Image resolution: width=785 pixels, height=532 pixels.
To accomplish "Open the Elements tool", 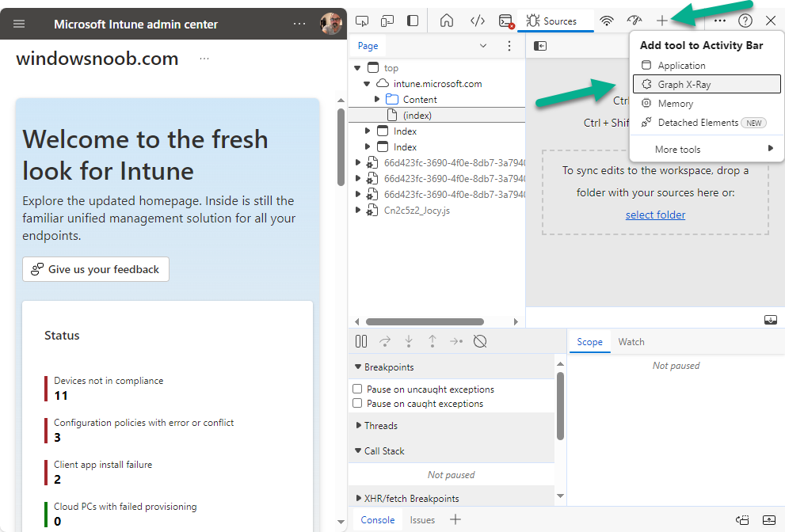I will tap(478, 21).
